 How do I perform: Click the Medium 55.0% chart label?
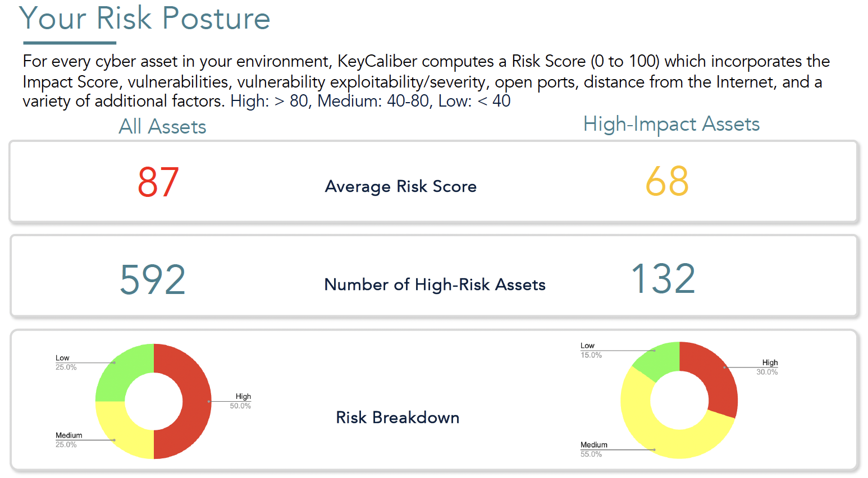pyautogui.click(x=593, y=449)
